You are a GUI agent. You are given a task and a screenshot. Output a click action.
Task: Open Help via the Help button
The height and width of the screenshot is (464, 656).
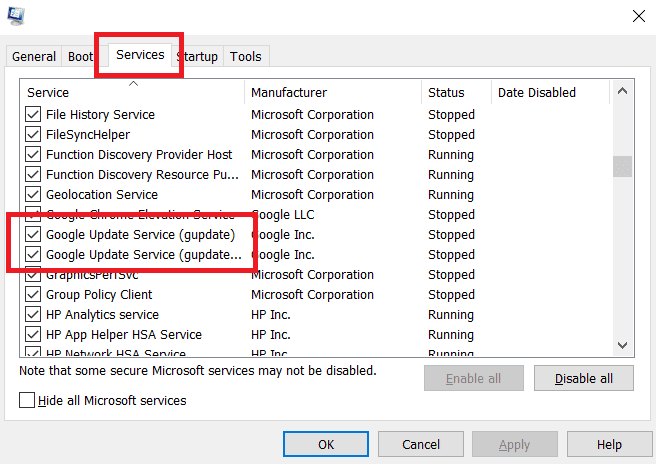click(609, 444)
